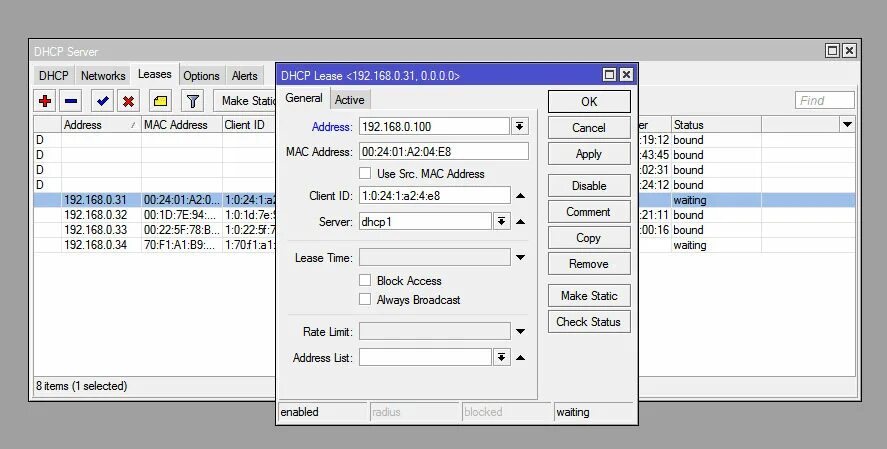Click Client ID input field
Viewport: 887px width, 449px height.
(x=434, y=196)
